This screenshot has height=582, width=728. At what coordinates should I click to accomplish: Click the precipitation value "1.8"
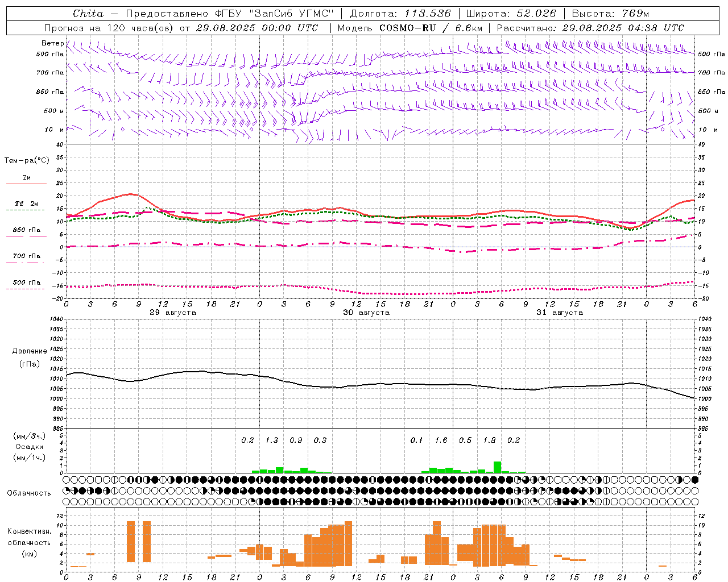[x=489, y=440]
